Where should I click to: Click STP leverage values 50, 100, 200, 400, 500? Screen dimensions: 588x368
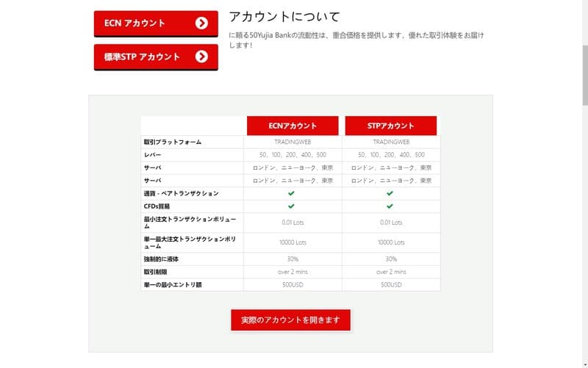click(391, 155)
